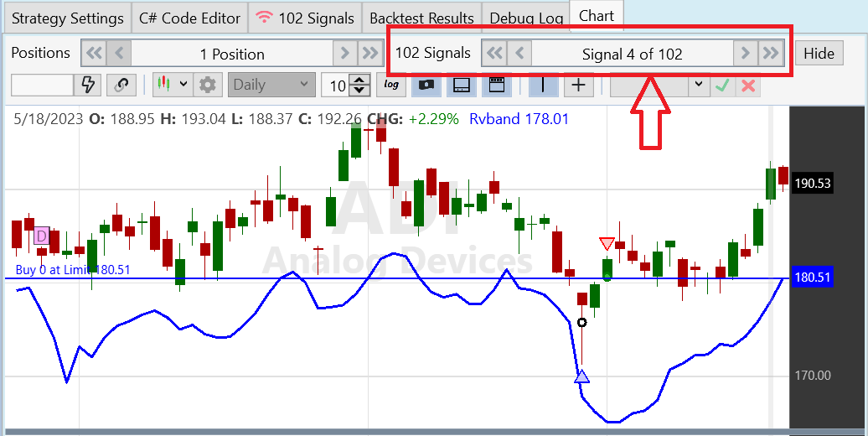Go to next position arrow
The image size is (868, 436).
(345, 54)
